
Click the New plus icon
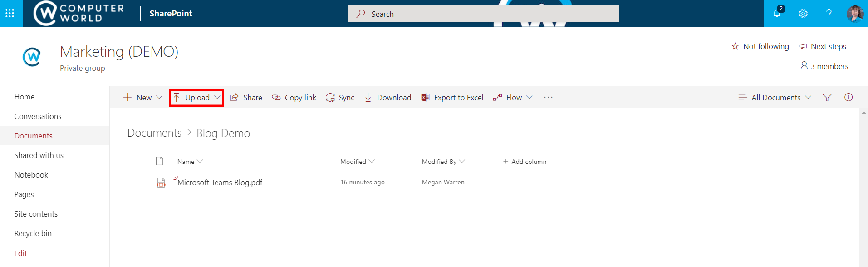click(128, 97)
